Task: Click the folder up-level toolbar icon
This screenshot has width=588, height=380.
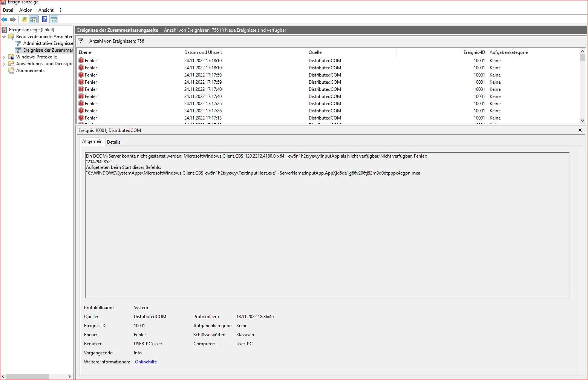Action: 24,19
